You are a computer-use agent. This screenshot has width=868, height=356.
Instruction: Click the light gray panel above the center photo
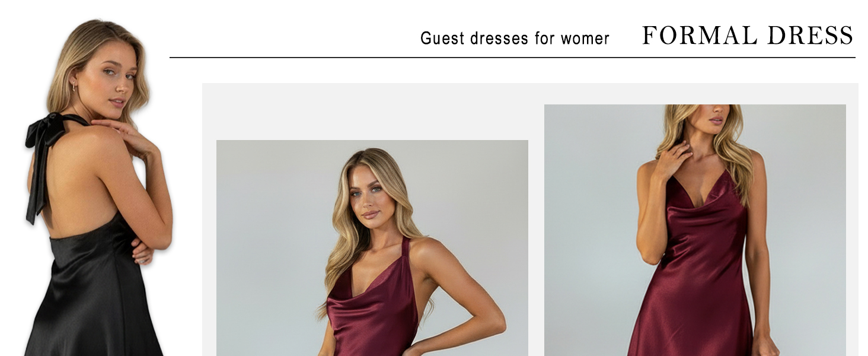pos(372,112)
